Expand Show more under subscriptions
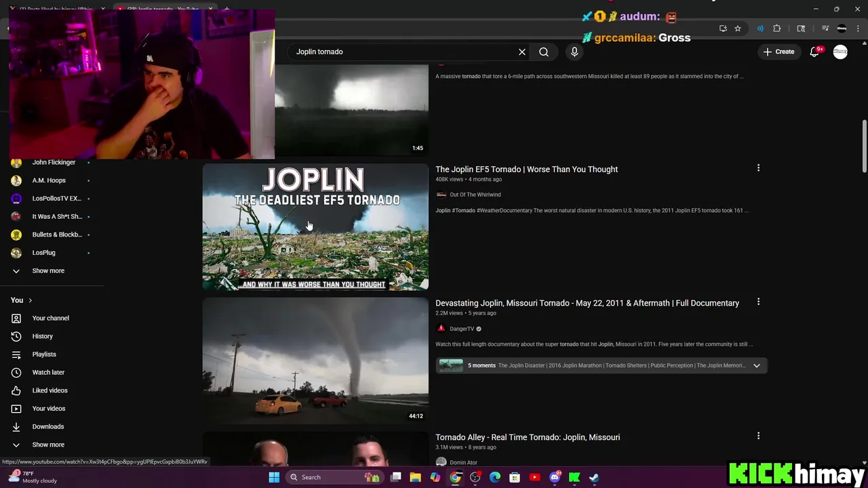The width and height of the screenshot is (868, 488). pos(48,270)
